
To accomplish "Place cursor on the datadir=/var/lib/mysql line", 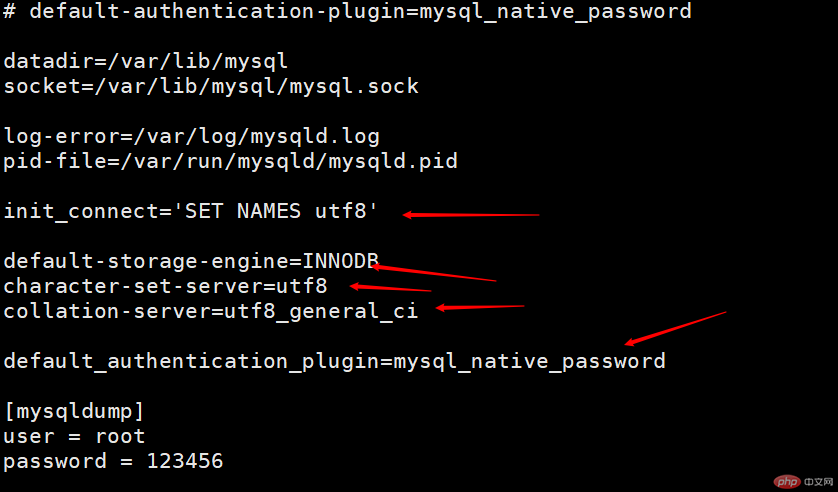I will click(146, 62).
